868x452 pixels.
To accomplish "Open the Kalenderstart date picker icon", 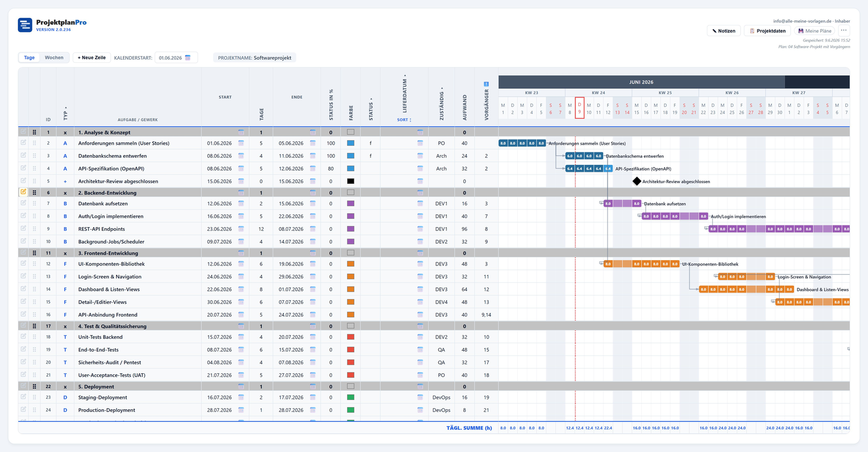I will point(188,57).
